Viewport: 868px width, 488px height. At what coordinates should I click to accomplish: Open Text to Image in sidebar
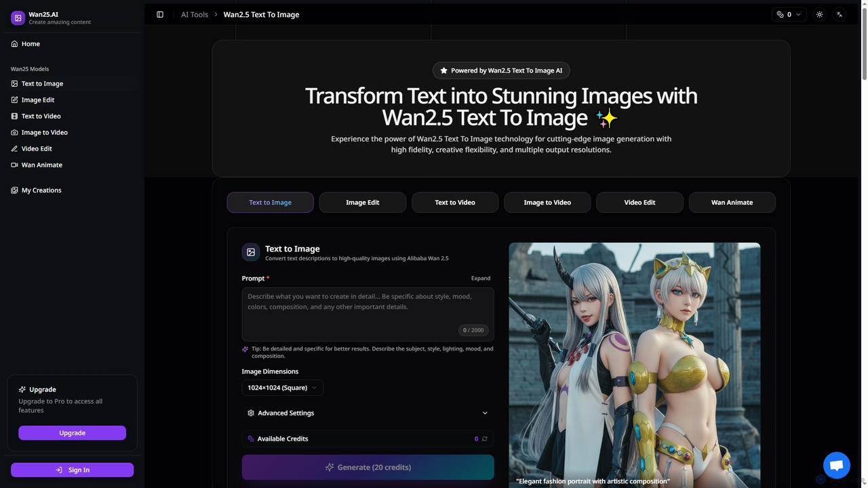pyautogui.click(x=72, y=83)
